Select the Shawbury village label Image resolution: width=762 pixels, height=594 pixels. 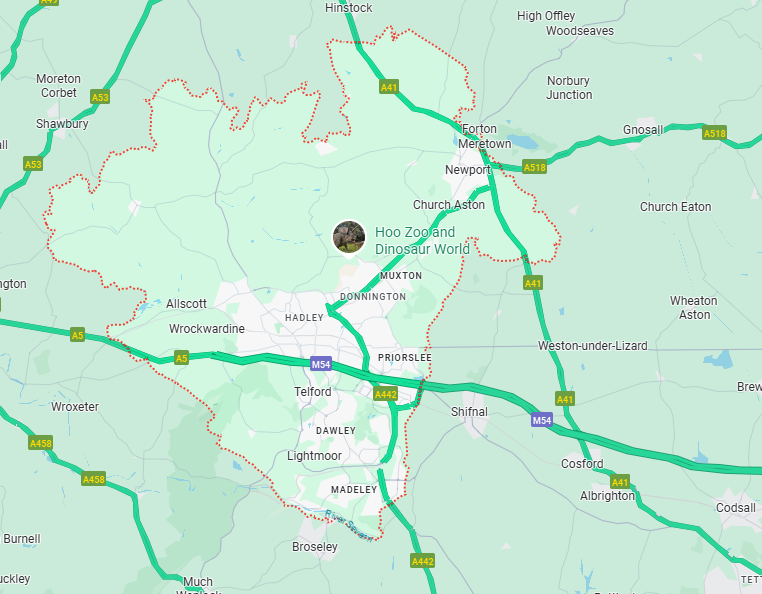click(x=62, y=124)
